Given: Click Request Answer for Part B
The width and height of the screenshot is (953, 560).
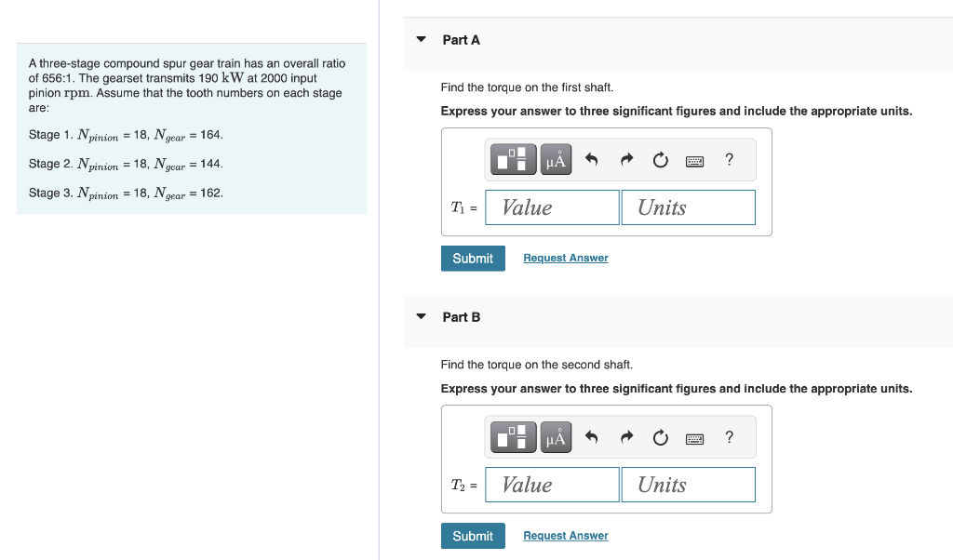Looking at the screenshot, I should coord(565,535).
